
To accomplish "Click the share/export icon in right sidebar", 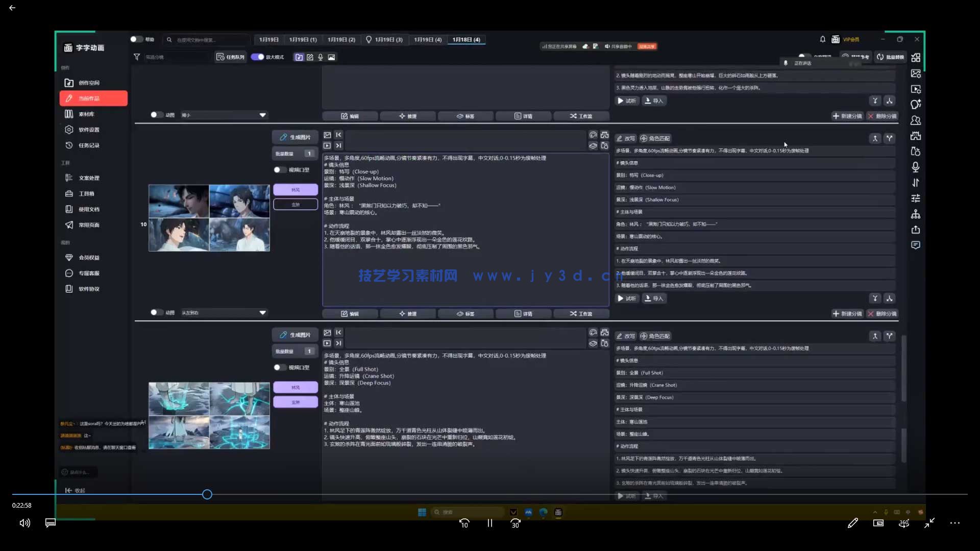I will click(915, 230).
